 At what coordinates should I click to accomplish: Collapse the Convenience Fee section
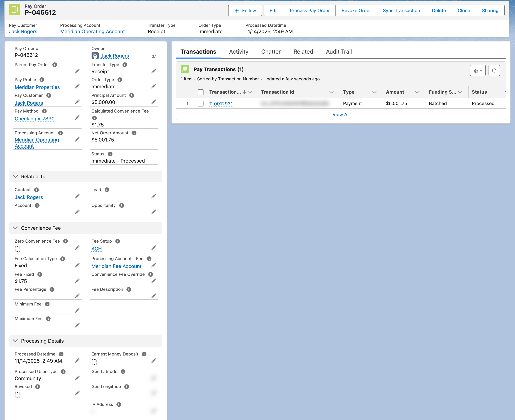[16, 228]
